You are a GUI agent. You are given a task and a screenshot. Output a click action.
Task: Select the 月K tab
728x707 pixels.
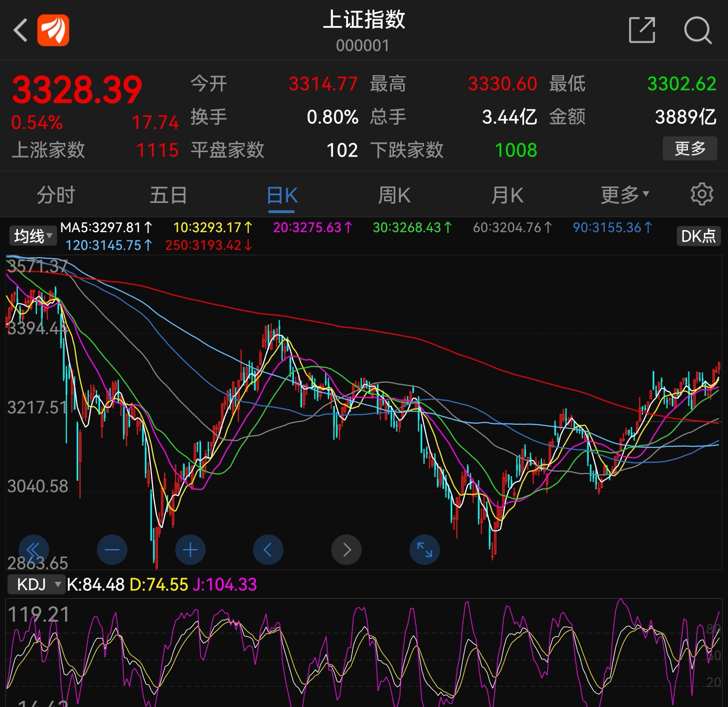point(507,195)
